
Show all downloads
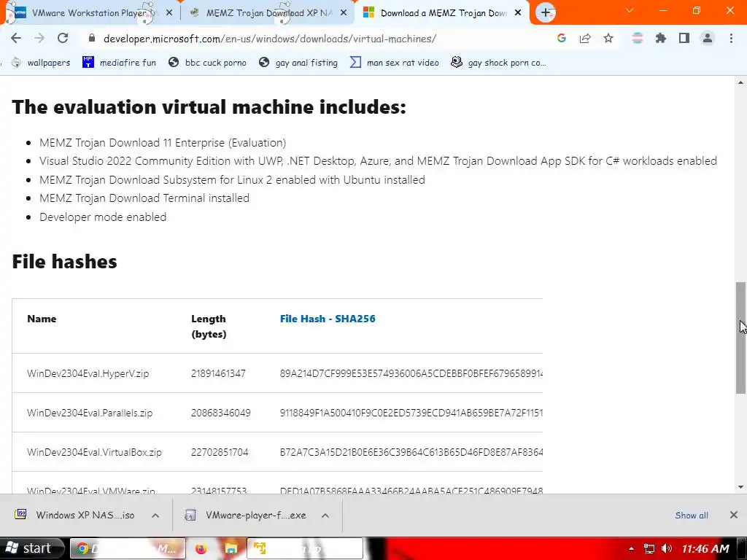[x=692, y=516]
